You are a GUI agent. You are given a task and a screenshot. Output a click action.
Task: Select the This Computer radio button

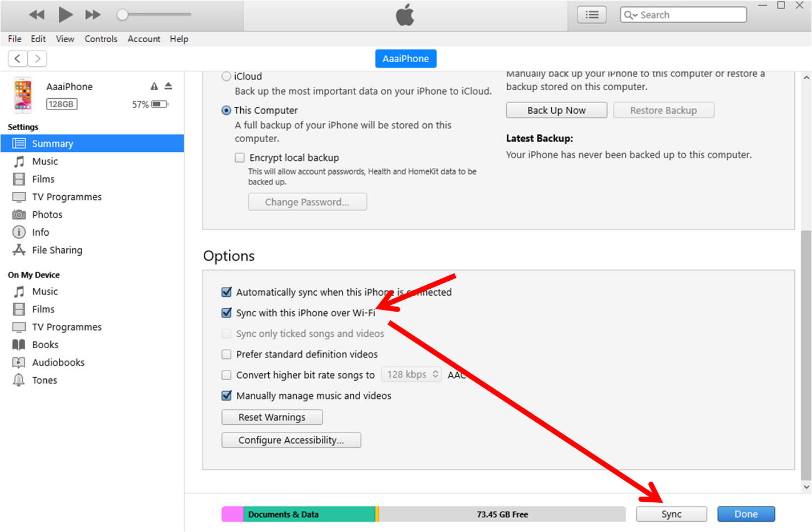point(227,111)
